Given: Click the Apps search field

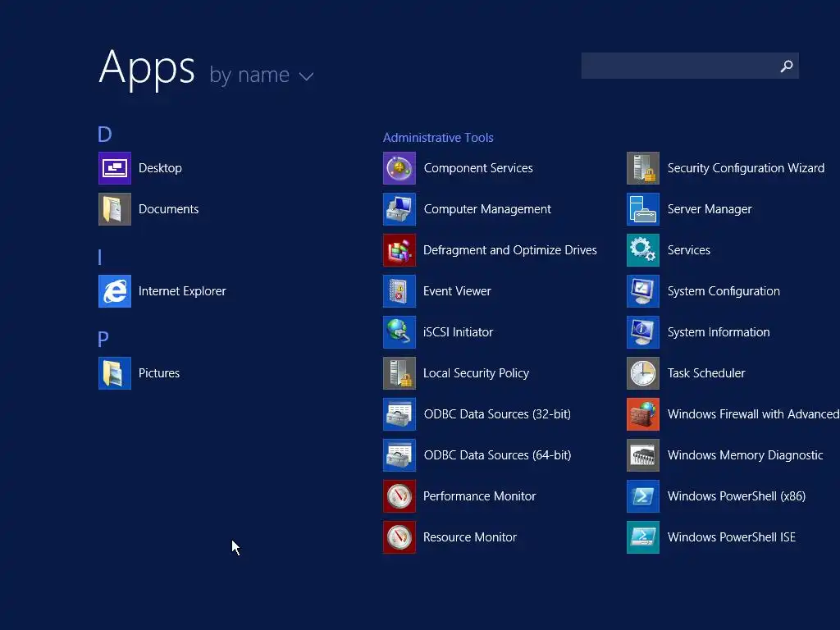Looking at the screenshot, I should point(690,66).
